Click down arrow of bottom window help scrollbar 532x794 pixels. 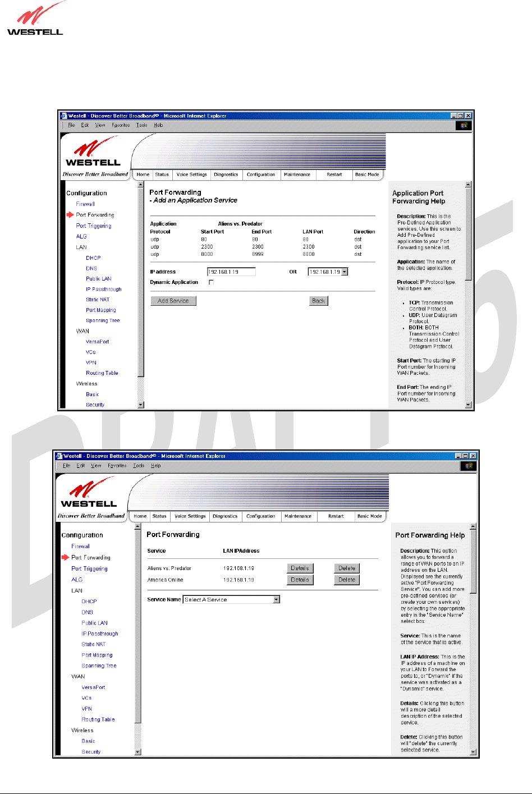pyautogui.click(x=473, y=752)
